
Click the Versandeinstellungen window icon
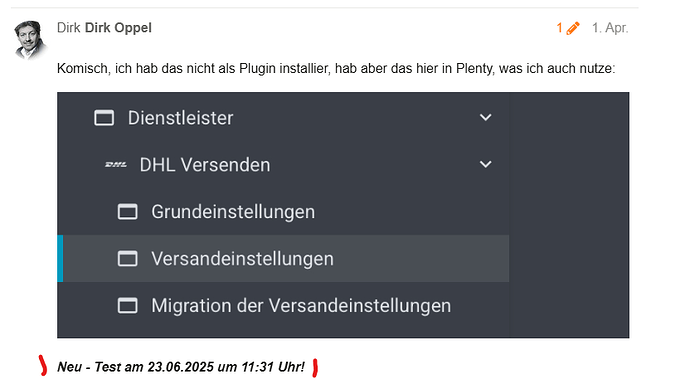click(128, 259)
